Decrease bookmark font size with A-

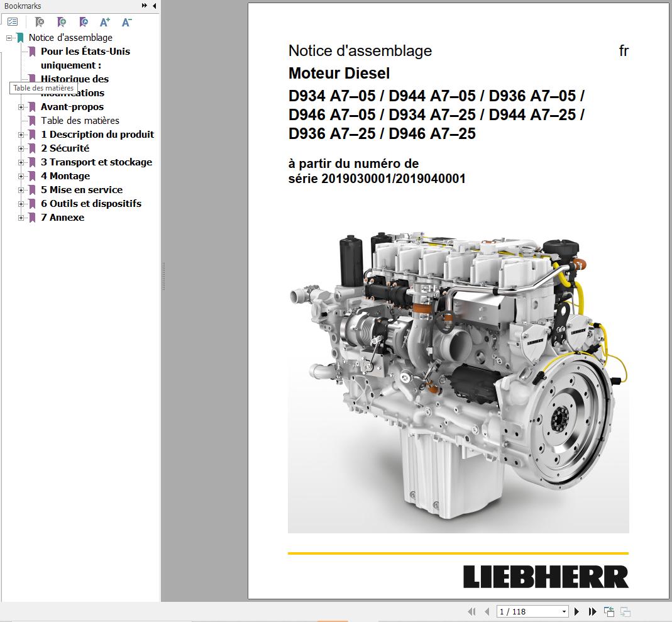click(126, 22)
